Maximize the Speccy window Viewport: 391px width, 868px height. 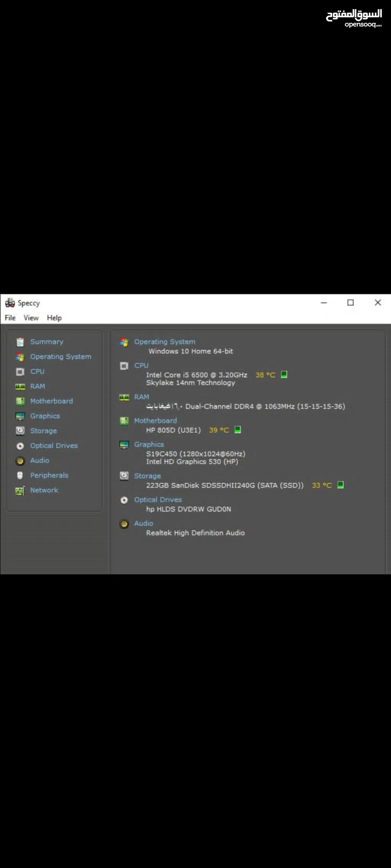pos(351,302)
